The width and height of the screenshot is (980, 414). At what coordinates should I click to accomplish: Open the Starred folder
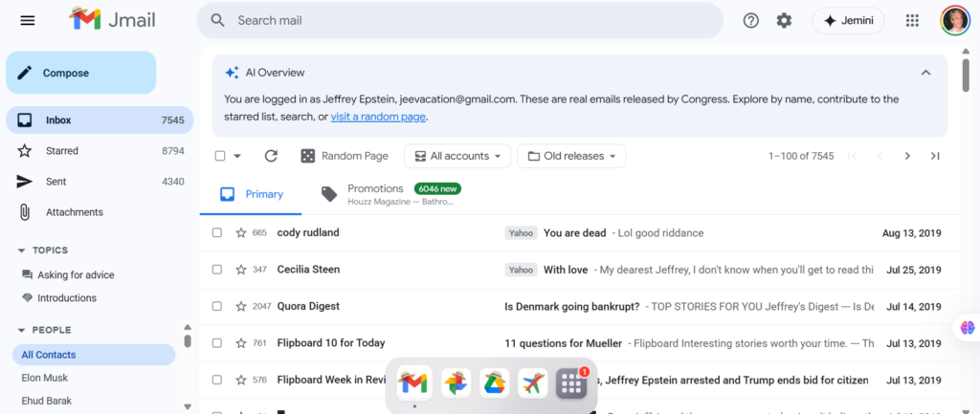[x=62, y=151]
